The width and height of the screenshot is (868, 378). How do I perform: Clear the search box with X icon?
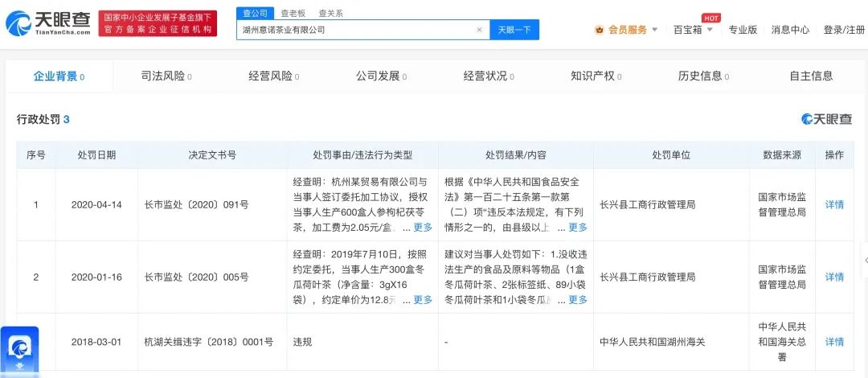(x=480, y=30)
